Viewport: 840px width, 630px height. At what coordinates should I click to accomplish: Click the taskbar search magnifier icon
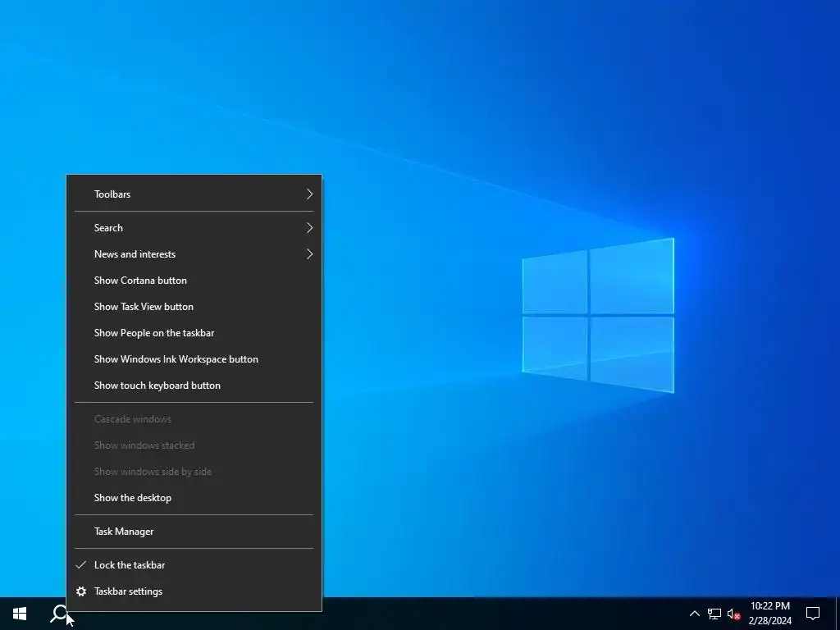click(59, 614)
